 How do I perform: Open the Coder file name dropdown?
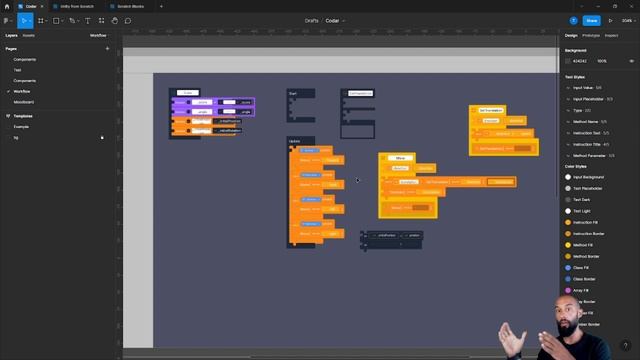pyautogui.click(x=343, y=21)
